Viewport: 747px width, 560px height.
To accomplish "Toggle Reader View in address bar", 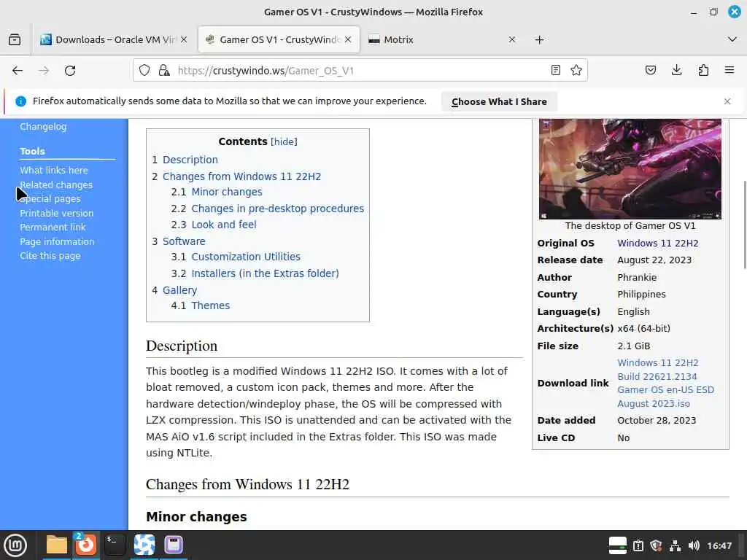I will [555, 71].
